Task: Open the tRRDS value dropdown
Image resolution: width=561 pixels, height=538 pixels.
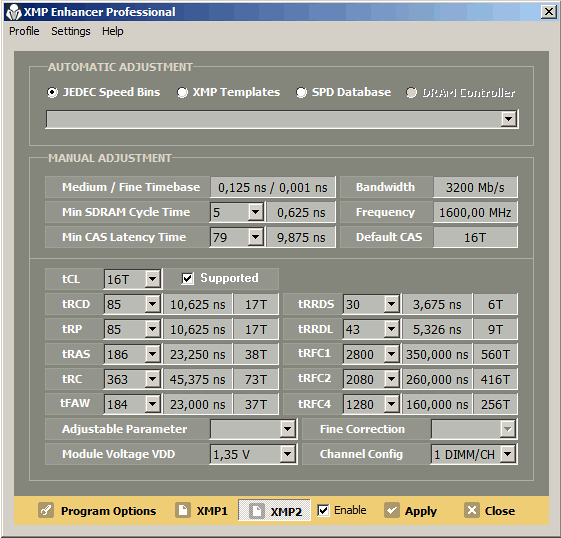Action: tap(391, 304)
